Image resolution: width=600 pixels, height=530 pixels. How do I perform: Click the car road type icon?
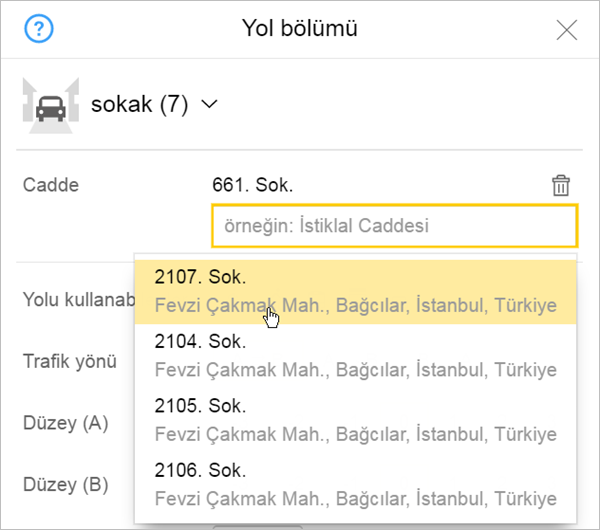51,105
